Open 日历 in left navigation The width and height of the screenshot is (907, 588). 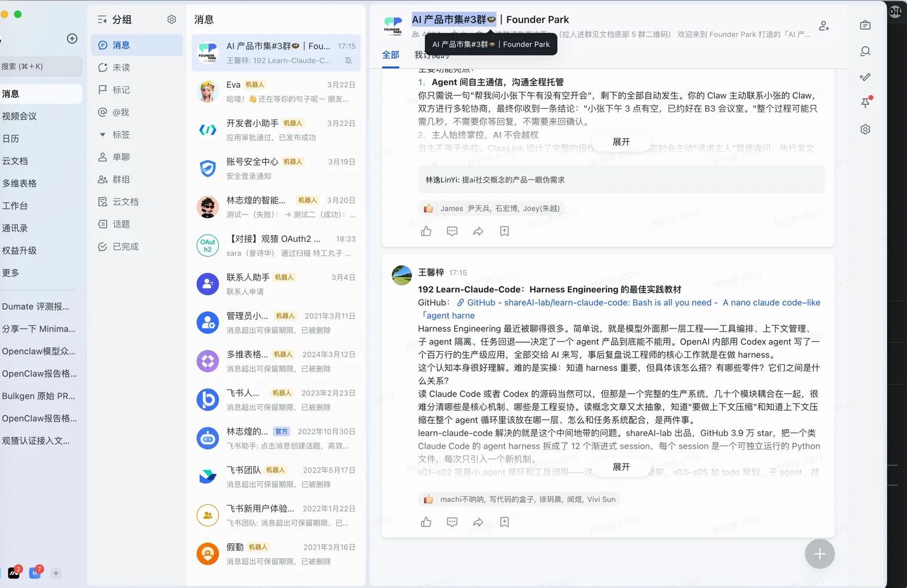click(x=40, y=138)
